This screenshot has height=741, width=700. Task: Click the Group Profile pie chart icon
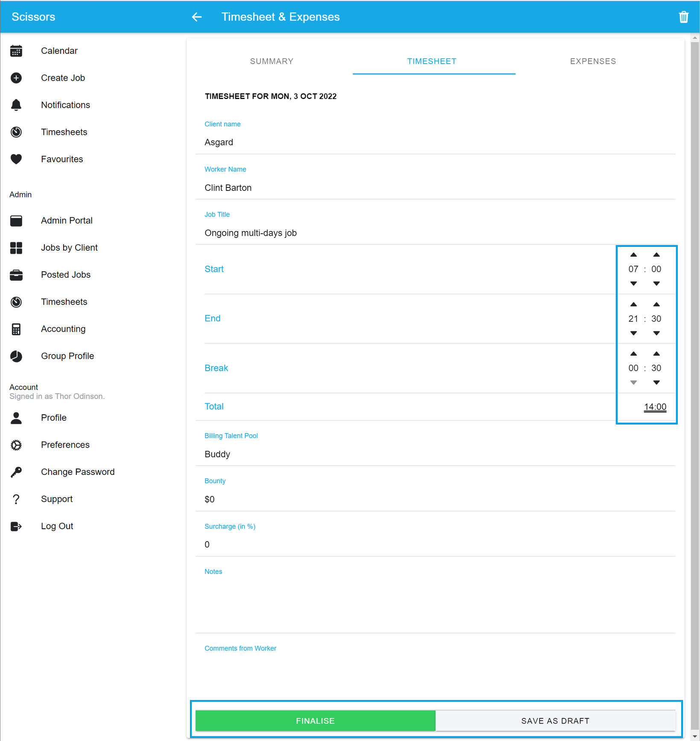coord(16,356)
